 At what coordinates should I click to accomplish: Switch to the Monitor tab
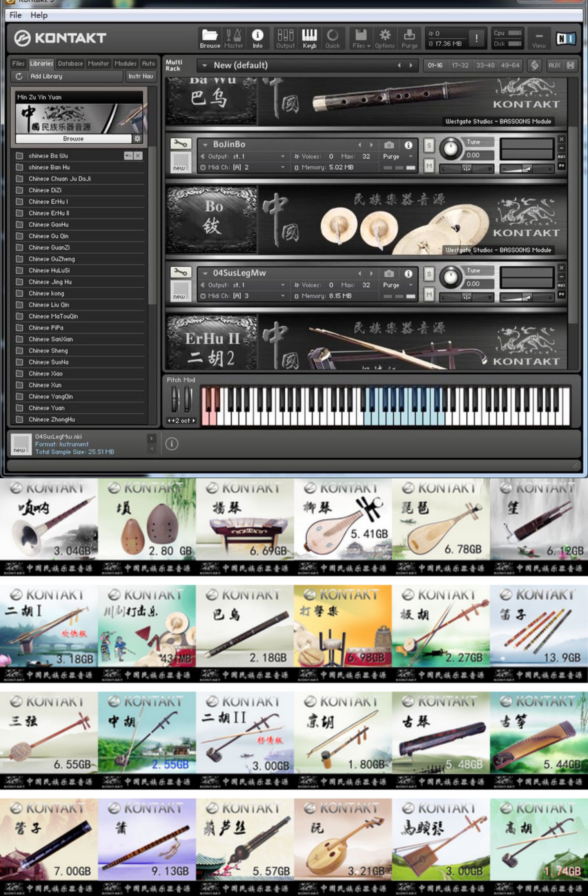pos(98,63)
